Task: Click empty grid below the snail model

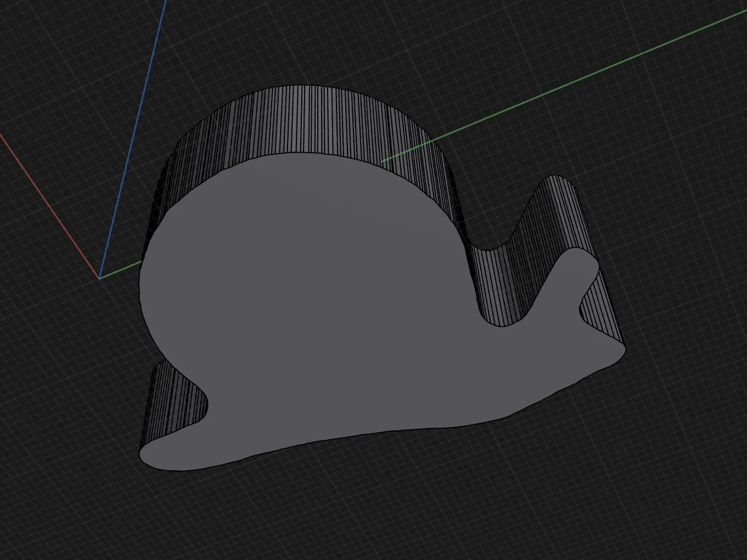Action: [384, 505]
